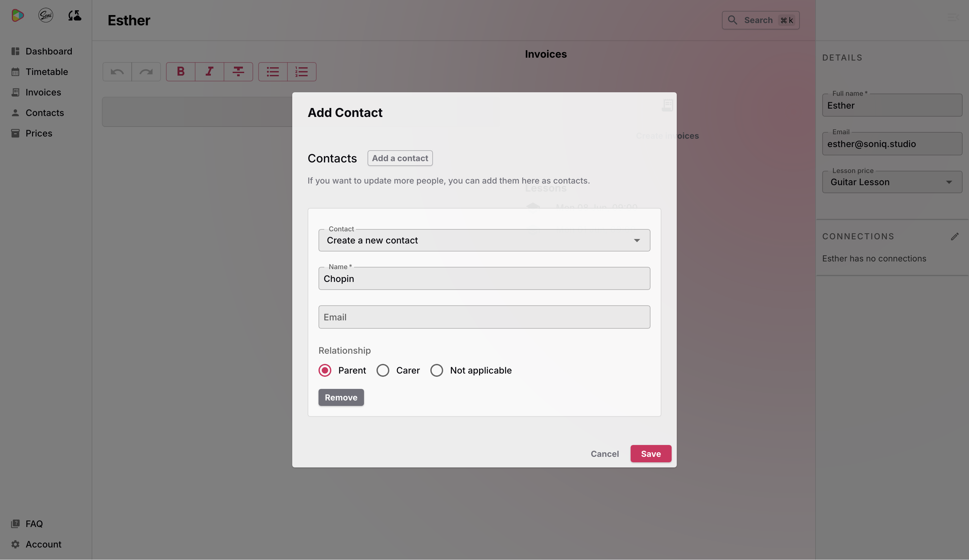Select the Carer relationship radio
The image size is (969, 560).
coord(383,370)
